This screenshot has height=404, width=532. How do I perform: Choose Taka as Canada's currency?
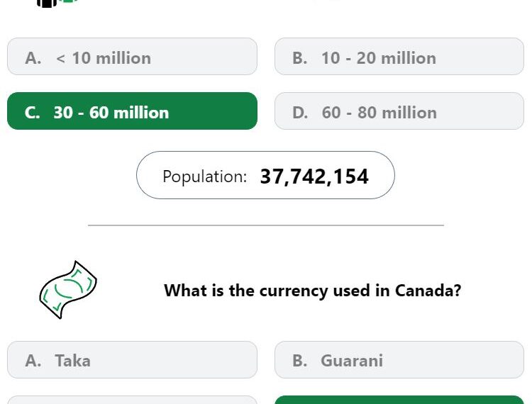click(132, 359)
